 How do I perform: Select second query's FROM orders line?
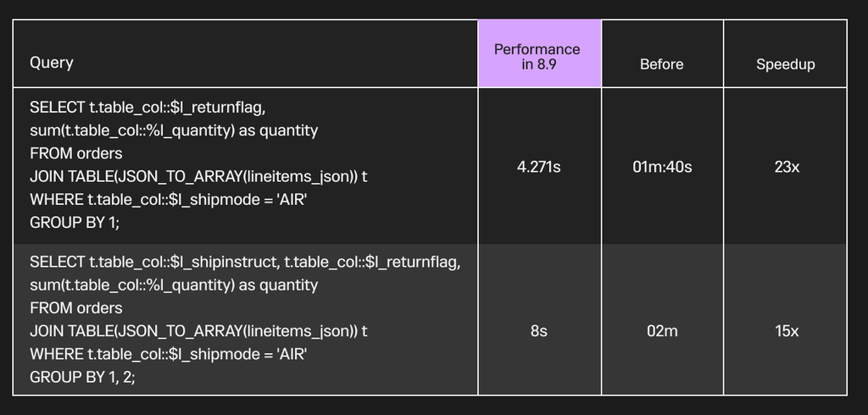(76, 307)
